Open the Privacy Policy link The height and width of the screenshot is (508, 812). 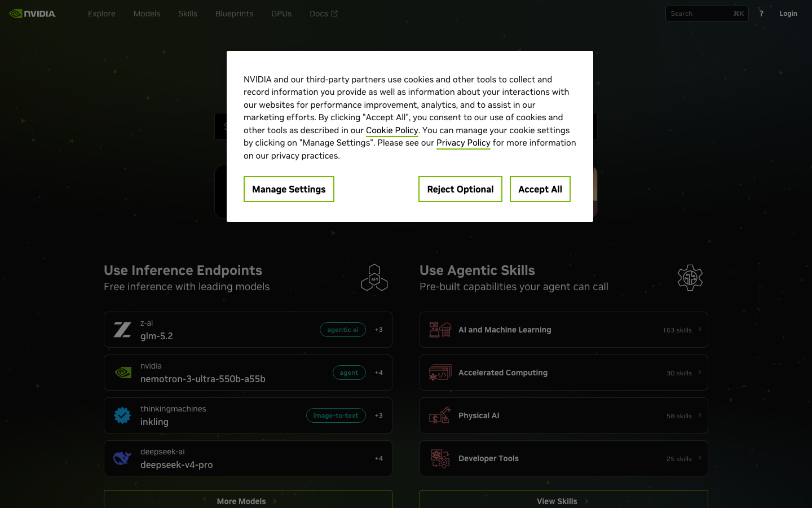(x=464, y=143)
